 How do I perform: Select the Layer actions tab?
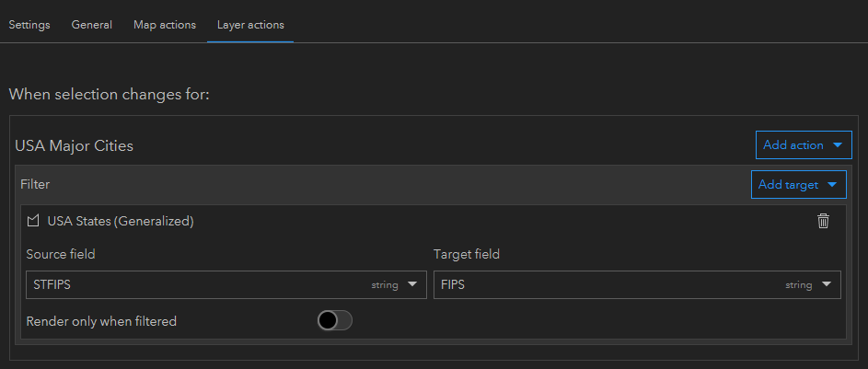(250, 25)
